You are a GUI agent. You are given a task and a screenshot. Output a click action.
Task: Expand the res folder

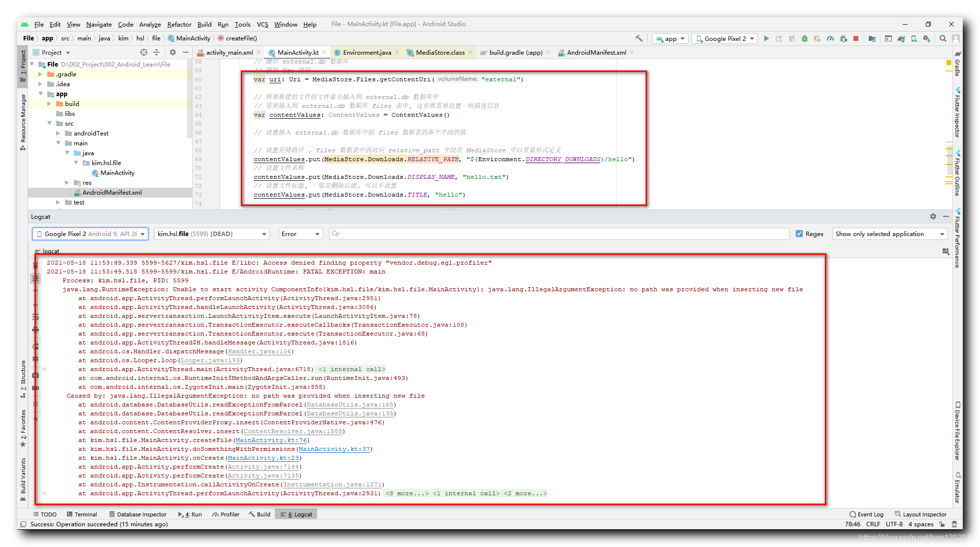[x=67, y=182]
